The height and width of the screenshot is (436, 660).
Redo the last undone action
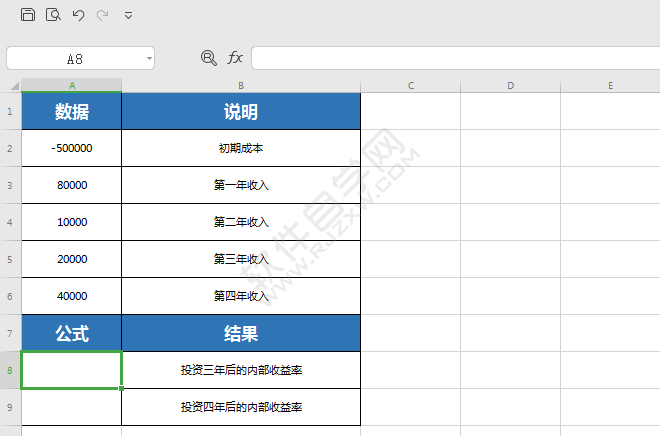click(x=102, y=15)
